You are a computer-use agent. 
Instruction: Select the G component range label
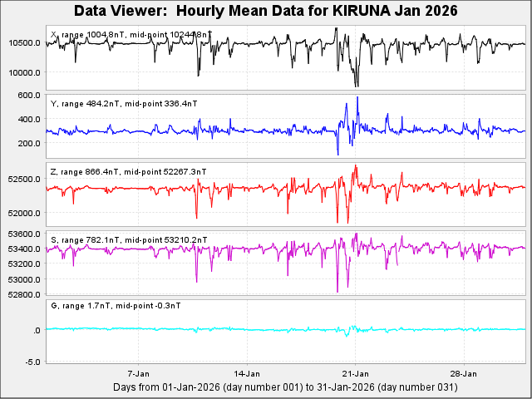[116, 306]
